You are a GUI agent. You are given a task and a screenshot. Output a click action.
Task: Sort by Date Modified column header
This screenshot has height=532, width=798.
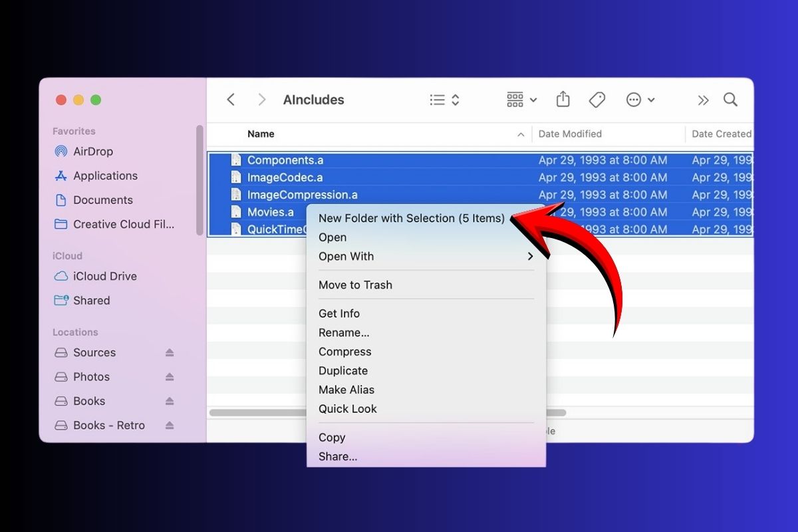click(570, 134)
